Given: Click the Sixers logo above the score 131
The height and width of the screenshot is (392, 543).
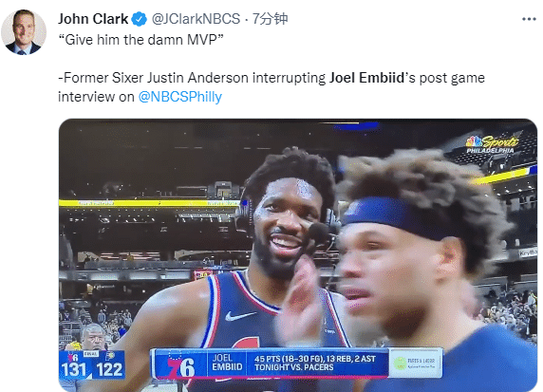Looking at the screenshot, I should pos(73,356).
